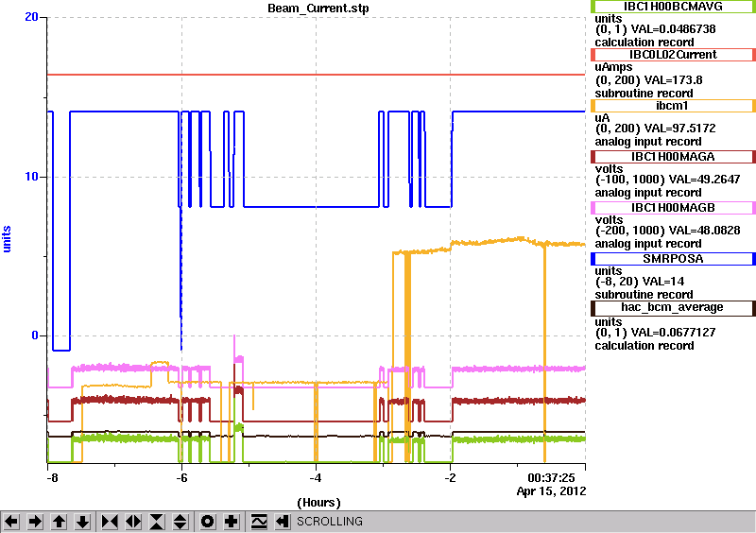
Task: Click the 'uA' units text under ibcm1
Action: pos(602,118)
